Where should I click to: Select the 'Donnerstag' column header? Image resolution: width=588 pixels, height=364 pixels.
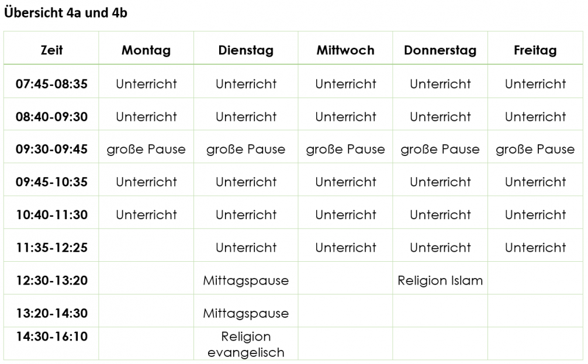[x=440, y=50]
